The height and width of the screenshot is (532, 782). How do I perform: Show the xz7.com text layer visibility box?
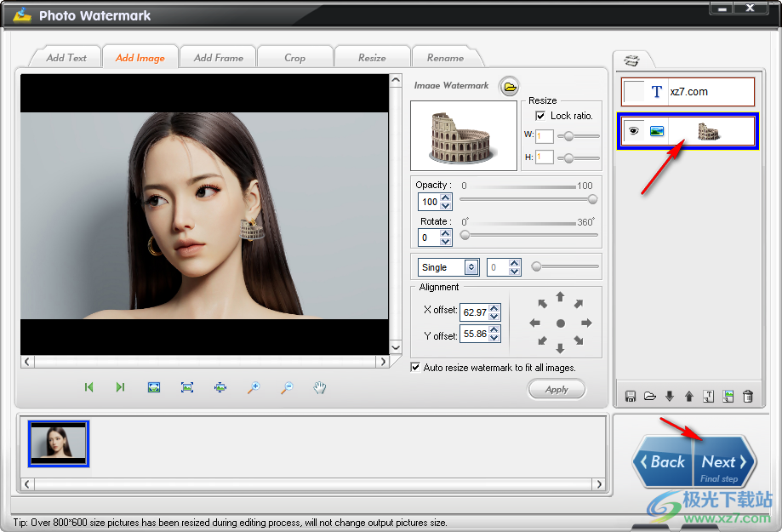634,92
